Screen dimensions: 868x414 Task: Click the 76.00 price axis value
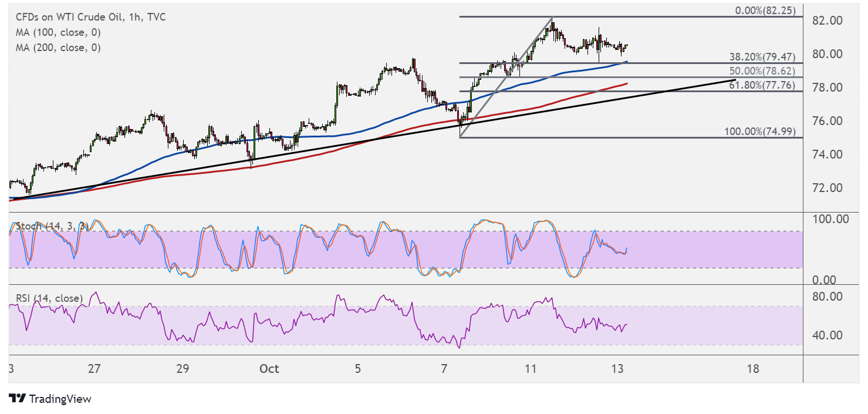[x=828, y=121]
